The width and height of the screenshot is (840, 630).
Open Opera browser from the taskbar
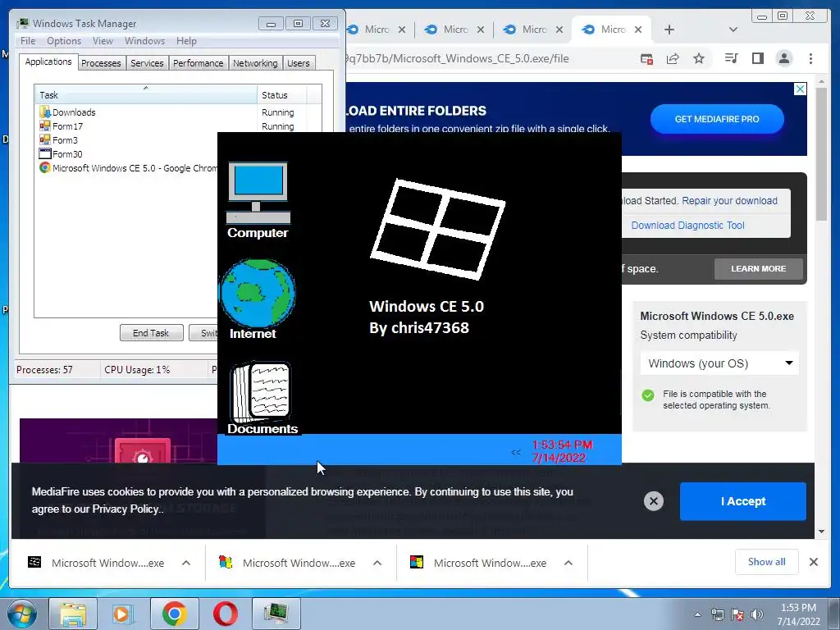click(225, 614)
